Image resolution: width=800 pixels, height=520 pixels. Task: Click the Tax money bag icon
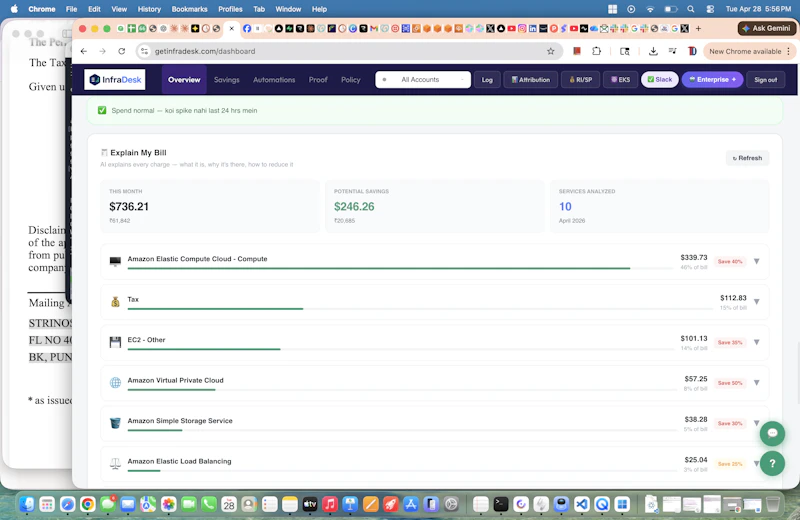point(115,302)
